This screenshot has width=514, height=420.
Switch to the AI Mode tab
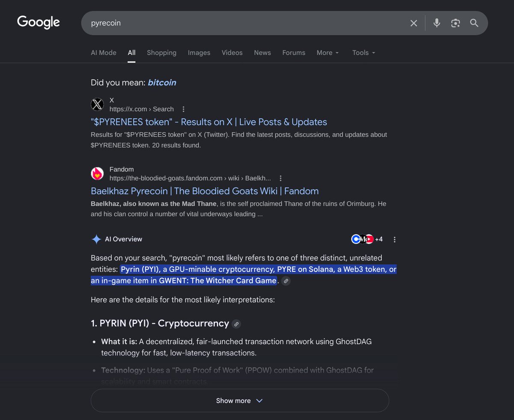[x=104, y=53]
